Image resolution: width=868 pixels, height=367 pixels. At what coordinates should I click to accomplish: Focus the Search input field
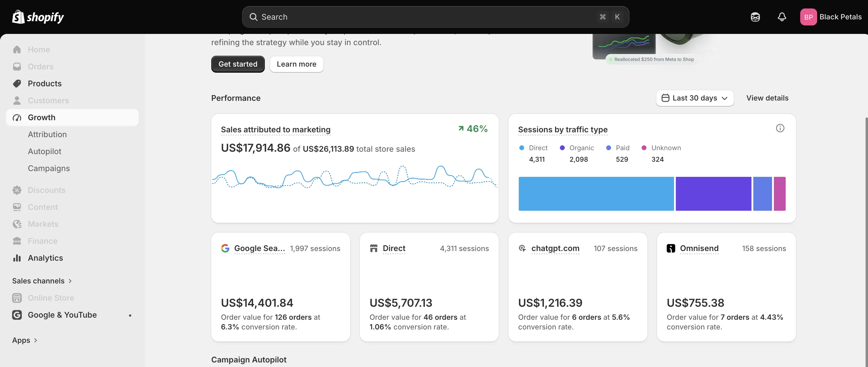tap(435, 17)
